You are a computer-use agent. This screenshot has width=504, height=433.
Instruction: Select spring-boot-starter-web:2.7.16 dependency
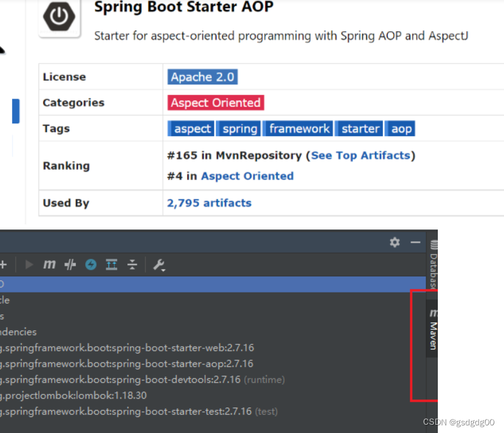(127, 348)
